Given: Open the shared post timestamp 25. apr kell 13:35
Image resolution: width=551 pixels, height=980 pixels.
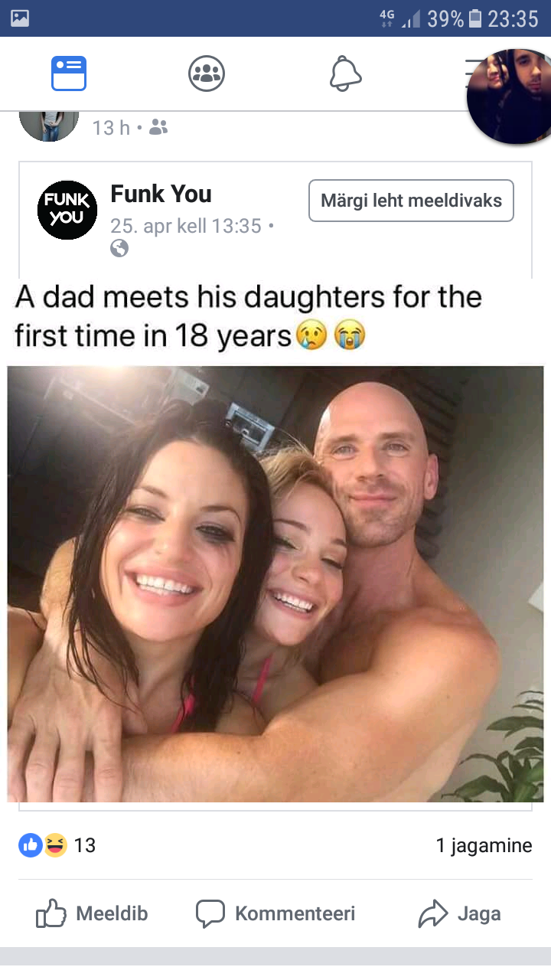Looking at the screenshot, I should click(186, 226).
